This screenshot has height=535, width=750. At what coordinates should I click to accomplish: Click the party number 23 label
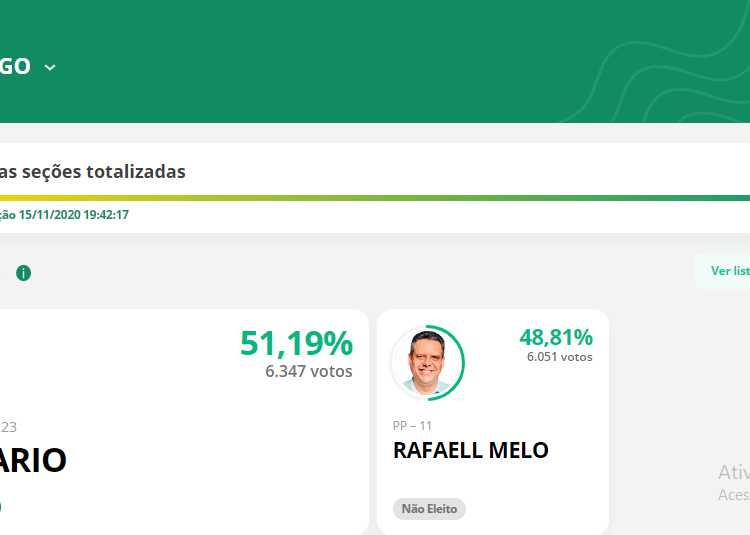click(9, 427)
